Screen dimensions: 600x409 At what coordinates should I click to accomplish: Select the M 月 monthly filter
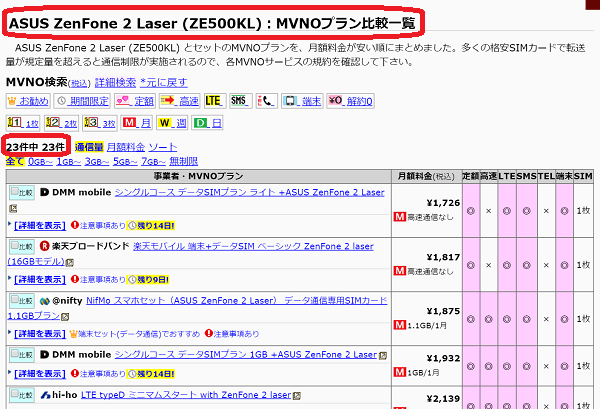[x=137, y=123]
